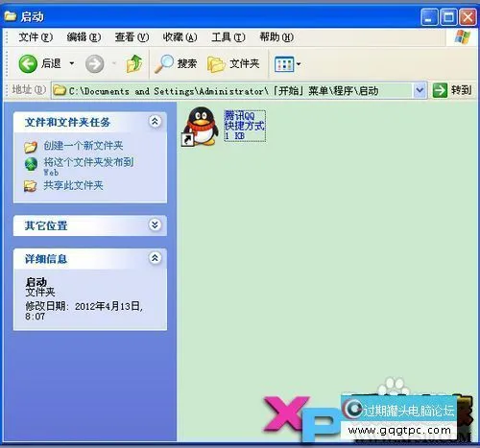Maximize the 启动 window
480x448 pixels.
[448, 17]
